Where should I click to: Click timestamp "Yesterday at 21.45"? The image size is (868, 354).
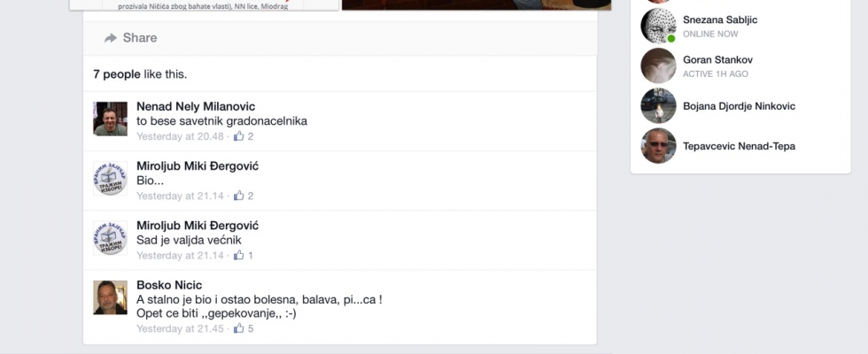click(x=180, y=328)
